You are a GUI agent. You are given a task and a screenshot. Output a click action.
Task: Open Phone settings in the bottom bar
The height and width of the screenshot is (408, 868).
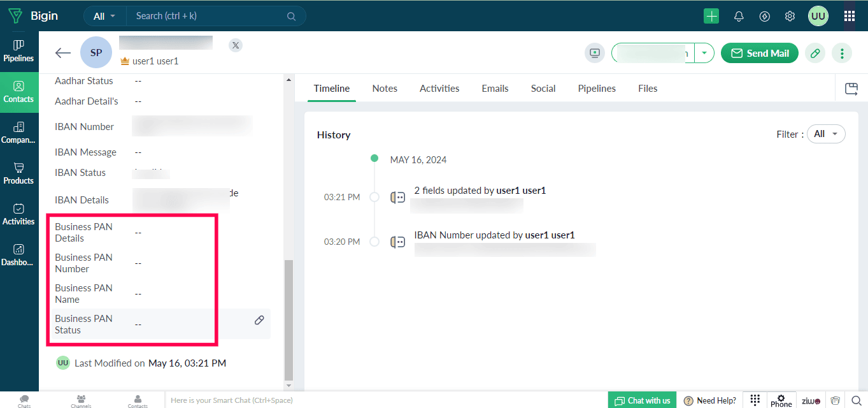pos(781,400)
